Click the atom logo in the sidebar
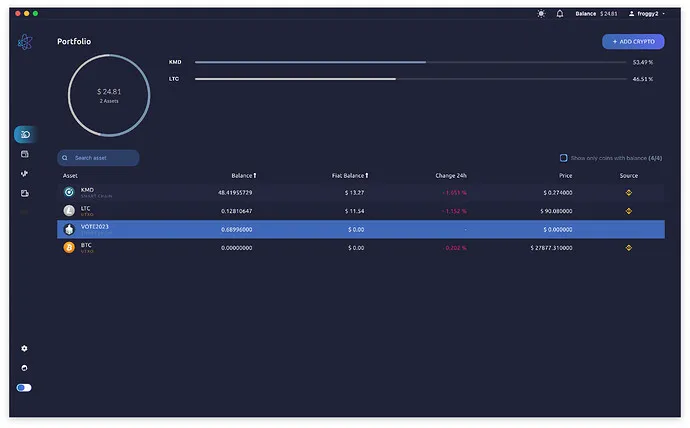Image resolution: width=690 pixels, height=428 pixels. click(25, 42)
